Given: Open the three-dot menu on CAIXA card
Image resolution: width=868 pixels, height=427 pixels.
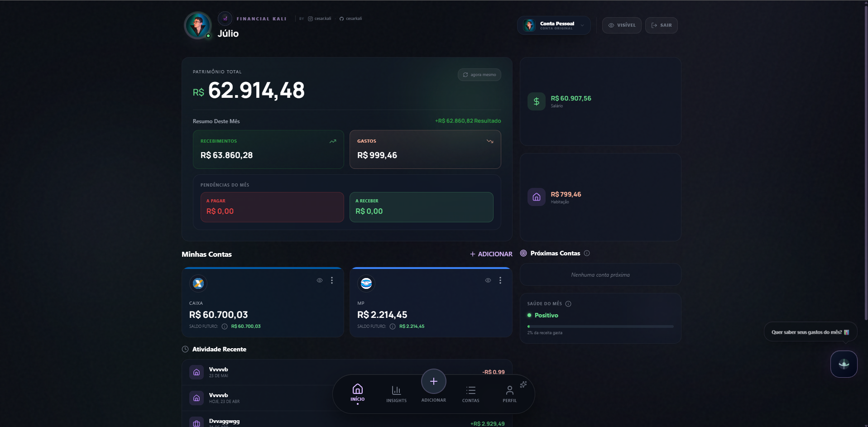Looking at the screenshot, I should [x=332, y=280].
